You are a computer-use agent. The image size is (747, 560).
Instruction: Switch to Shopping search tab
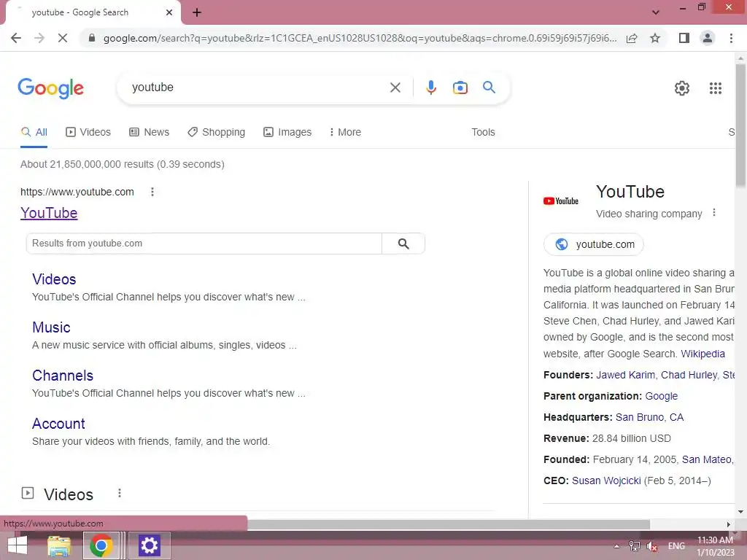tap(216, 132)
